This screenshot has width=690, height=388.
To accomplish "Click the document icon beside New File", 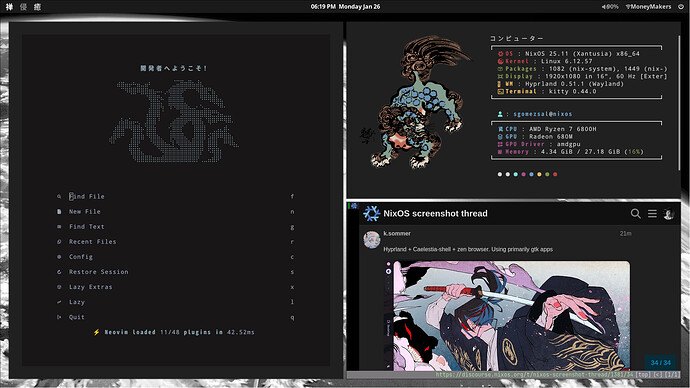I will 59,212.
